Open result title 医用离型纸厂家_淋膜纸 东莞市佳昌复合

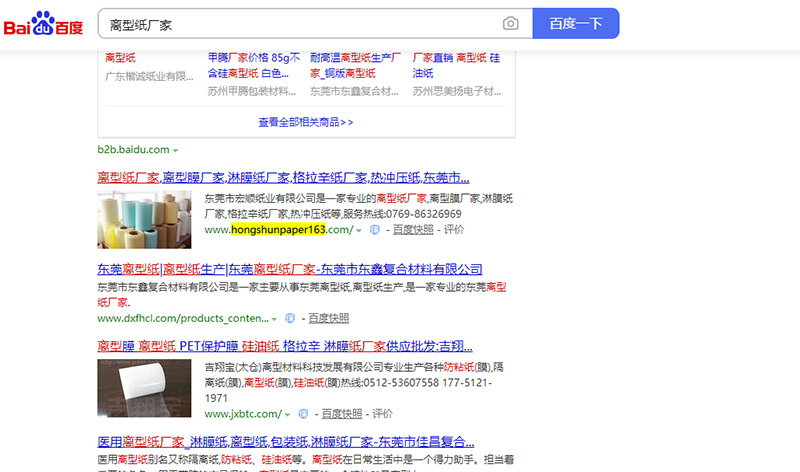286,441
